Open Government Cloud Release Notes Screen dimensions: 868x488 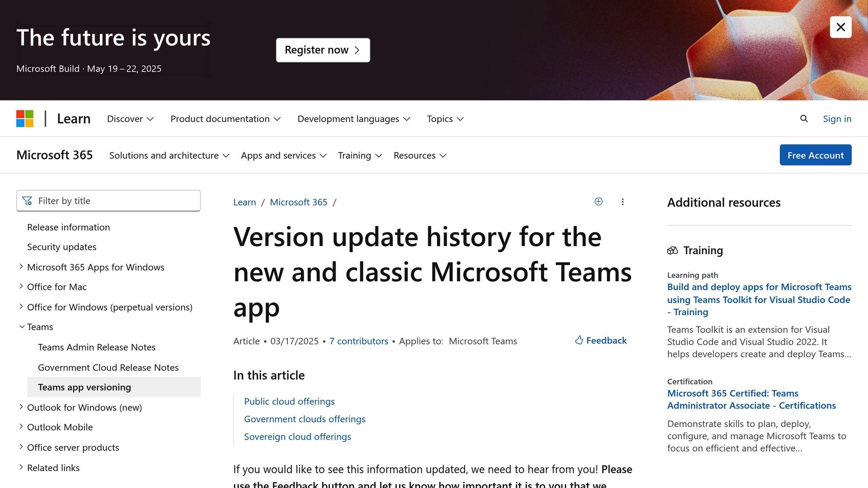tap(108, 368)
